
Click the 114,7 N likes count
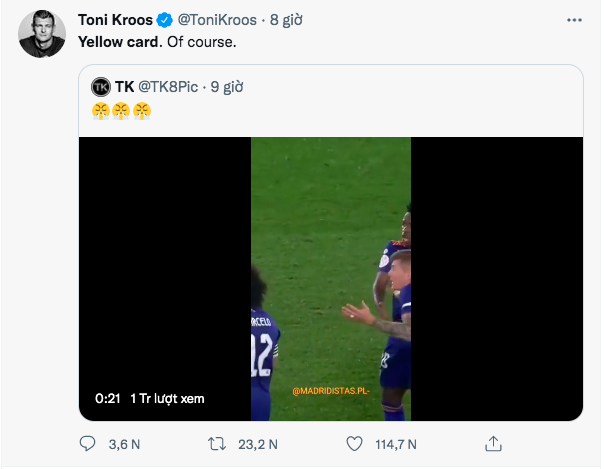(396, 444)
